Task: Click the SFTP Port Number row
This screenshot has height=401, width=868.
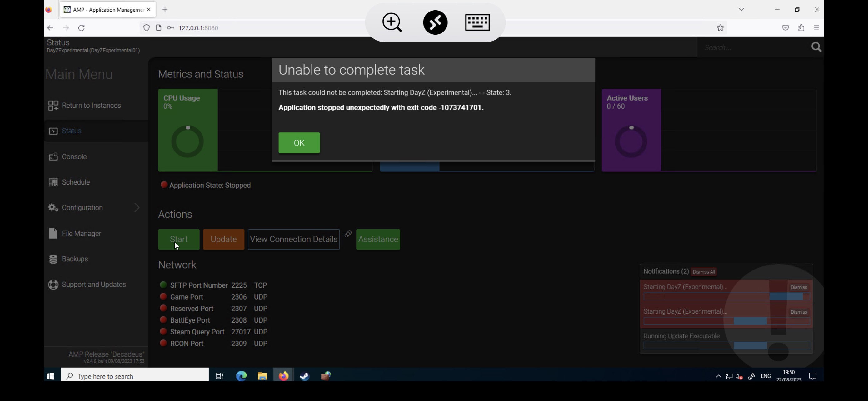Action: [214, 285]
